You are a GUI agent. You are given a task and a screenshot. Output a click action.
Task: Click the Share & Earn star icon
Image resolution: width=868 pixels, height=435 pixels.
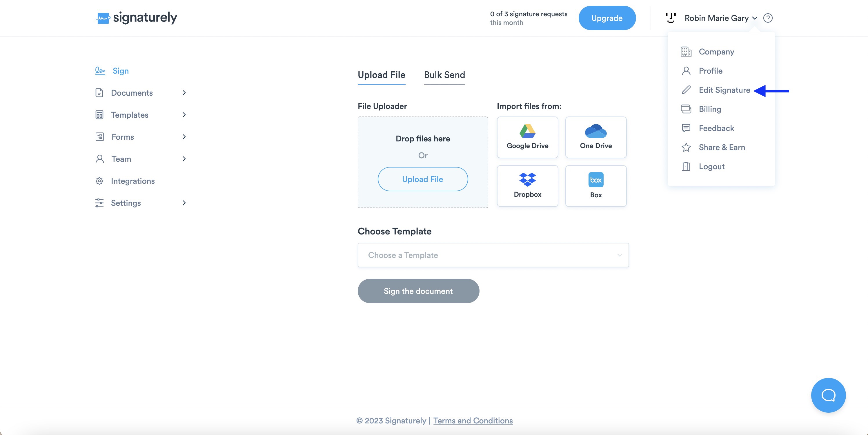(686, 147)
